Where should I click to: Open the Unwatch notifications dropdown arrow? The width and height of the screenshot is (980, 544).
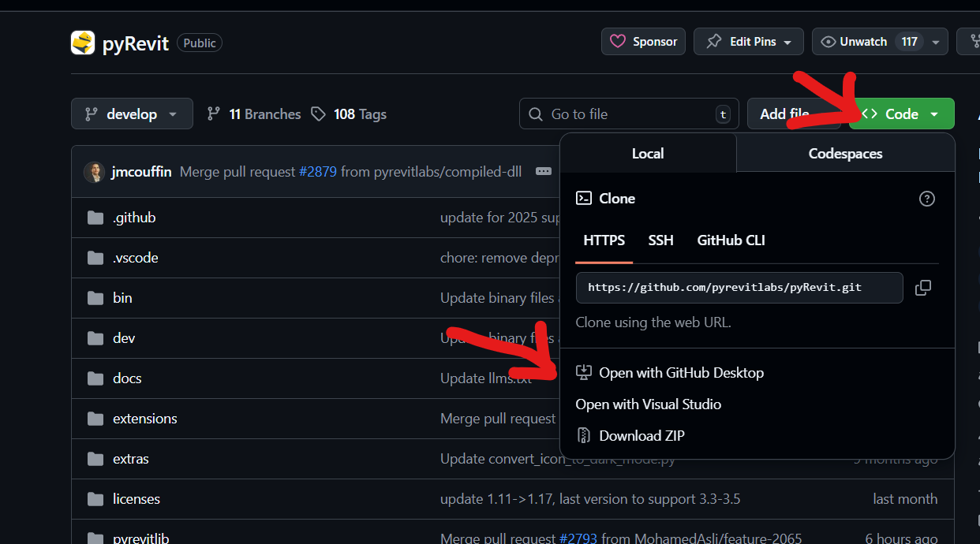click(x=935, y=42)
